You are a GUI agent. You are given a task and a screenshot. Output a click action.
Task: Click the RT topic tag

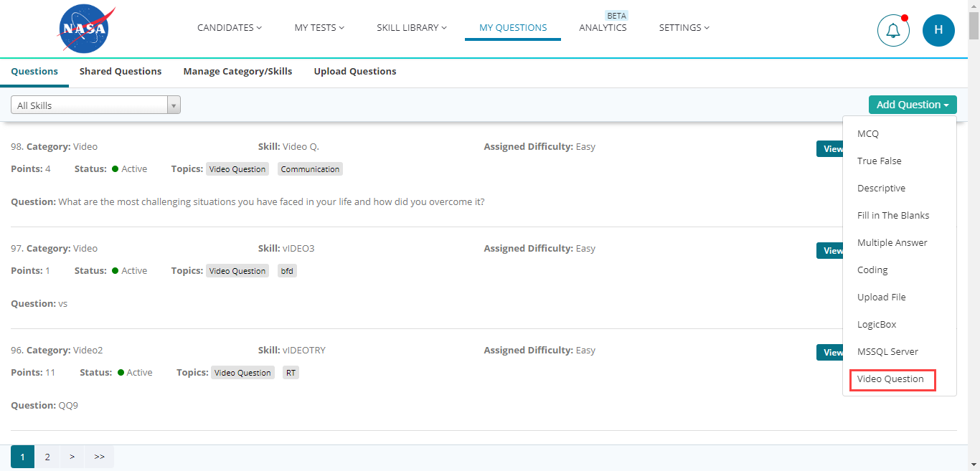291,373
